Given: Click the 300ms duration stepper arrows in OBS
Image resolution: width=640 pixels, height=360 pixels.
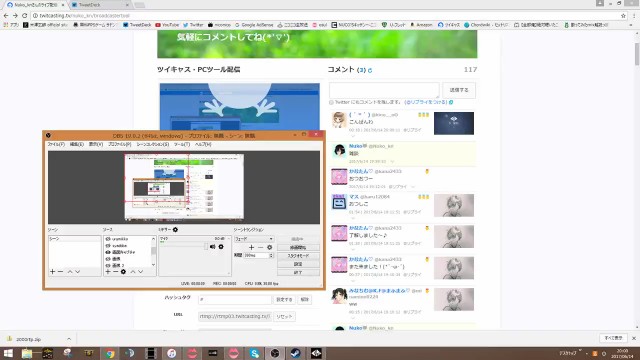Looking at the screenshot, I should click(271, 255).
